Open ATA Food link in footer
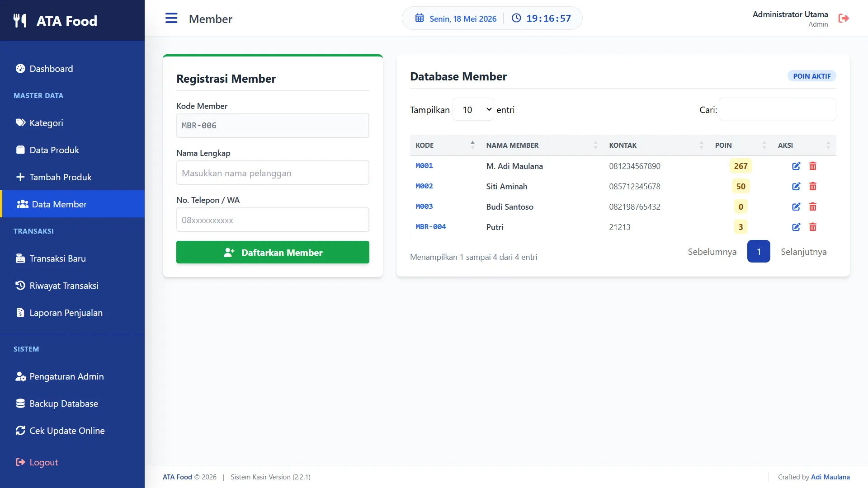Viewport: 868px width, 488px height. pos(177,477)
